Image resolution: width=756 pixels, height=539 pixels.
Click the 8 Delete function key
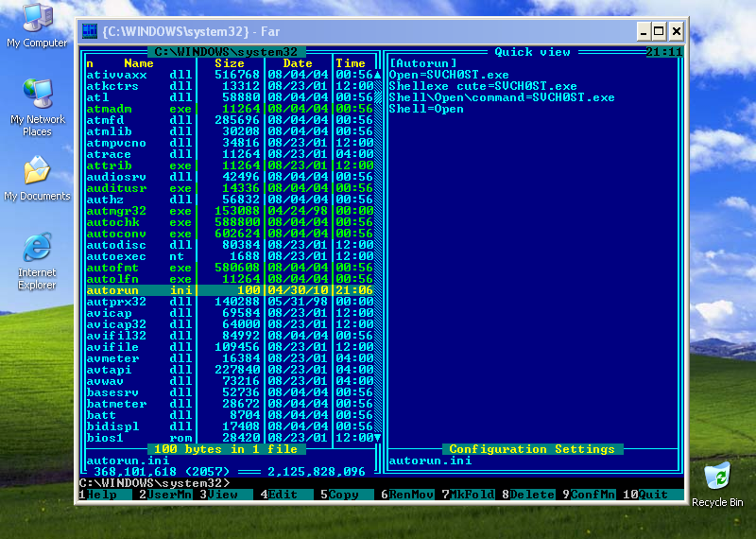point(528,495)
